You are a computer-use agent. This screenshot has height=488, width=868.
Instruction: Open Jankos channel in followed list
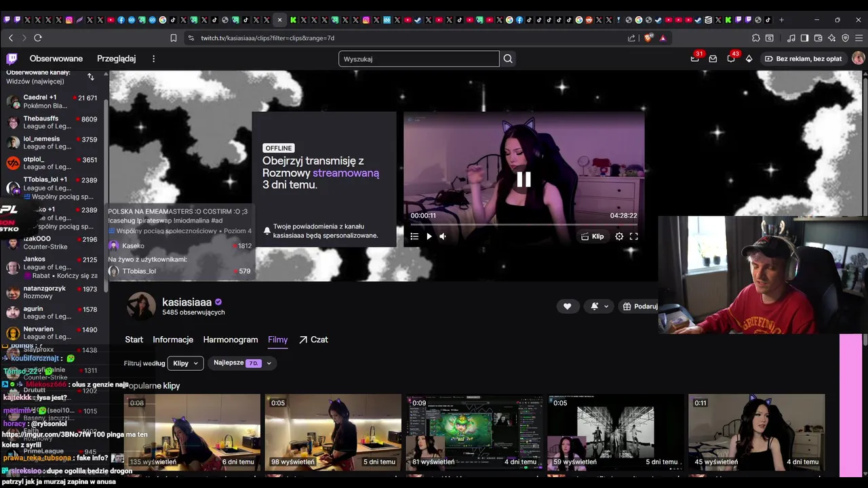coord(52,267)
